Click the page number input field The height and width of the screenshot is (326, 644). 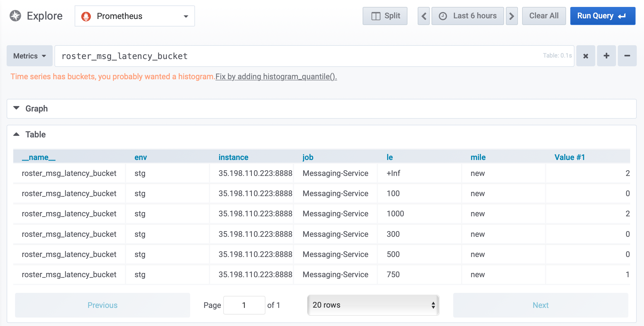click(244, 305)
